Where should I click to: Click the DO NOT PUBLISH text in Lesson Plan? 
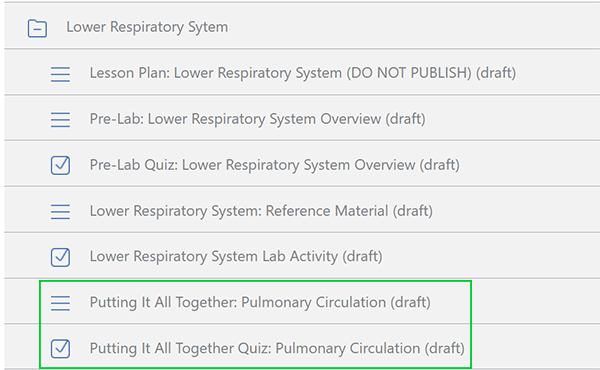pos(409,73)
